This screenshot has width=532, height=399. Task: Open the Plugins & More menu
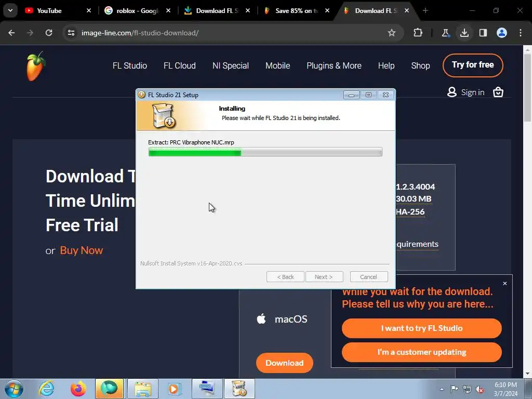[x=334, y=65]
